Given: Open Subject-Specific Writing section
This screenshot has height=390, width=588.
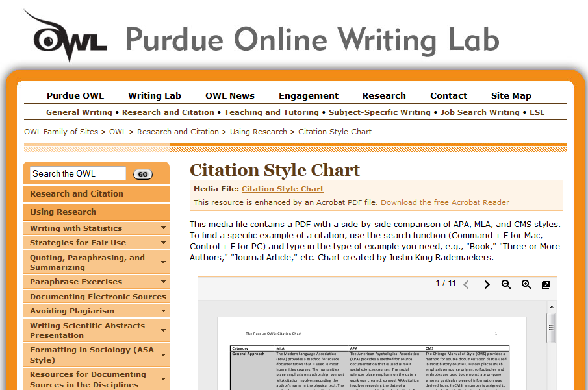Looking at the screenshot, I should pos(379,112).
